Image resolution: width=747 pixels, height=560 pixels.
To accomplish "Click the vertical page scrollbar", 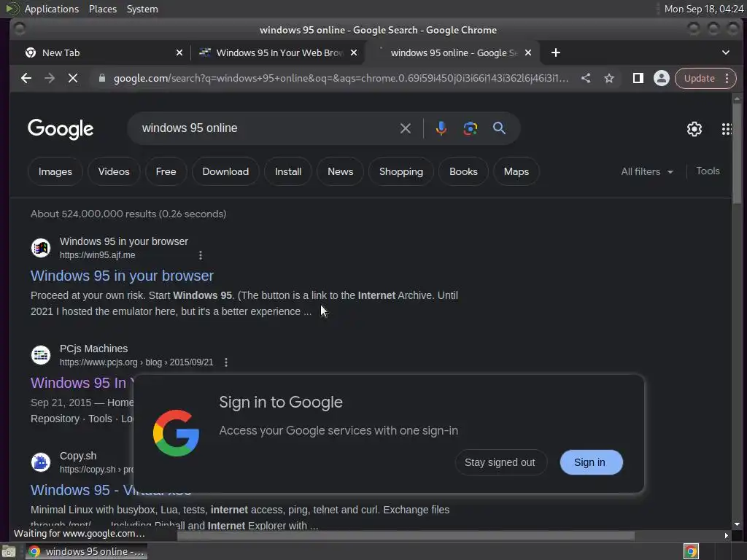I will tap(737, 153).
